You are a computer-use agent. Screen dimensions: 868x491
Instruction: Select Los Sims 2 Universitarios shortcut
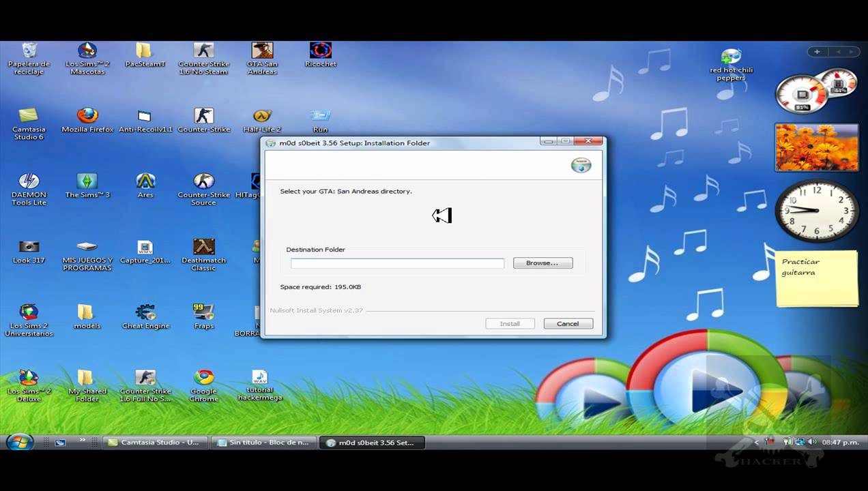point(29,321)
